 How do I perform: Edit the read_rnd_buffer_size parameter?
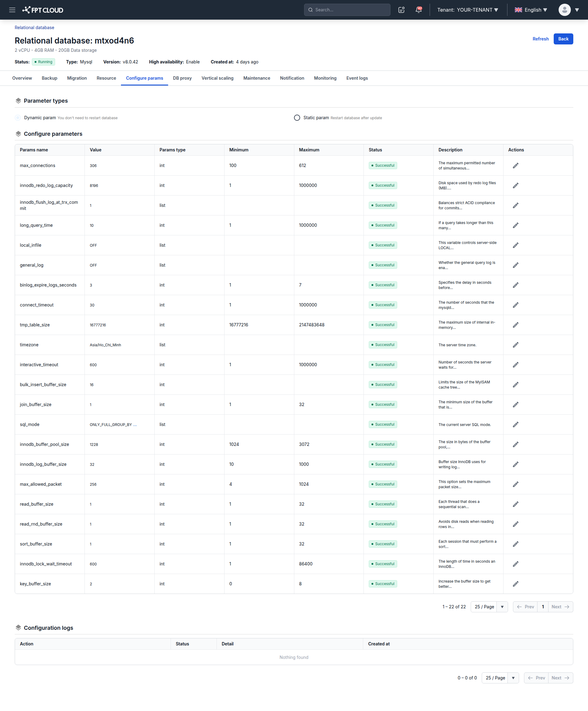pyautogui.click(x=515, y=524)
